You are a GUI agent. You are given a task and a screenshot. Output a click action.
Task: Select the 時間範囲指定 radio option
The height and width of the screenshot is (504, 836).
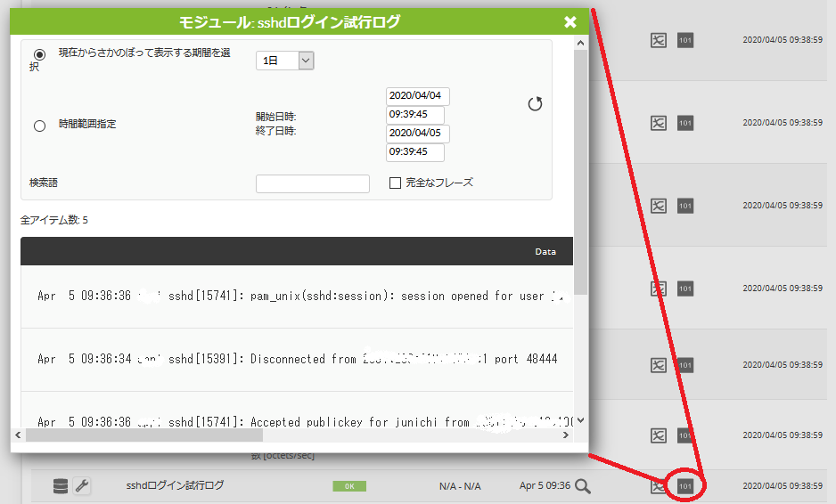[39, 126]
